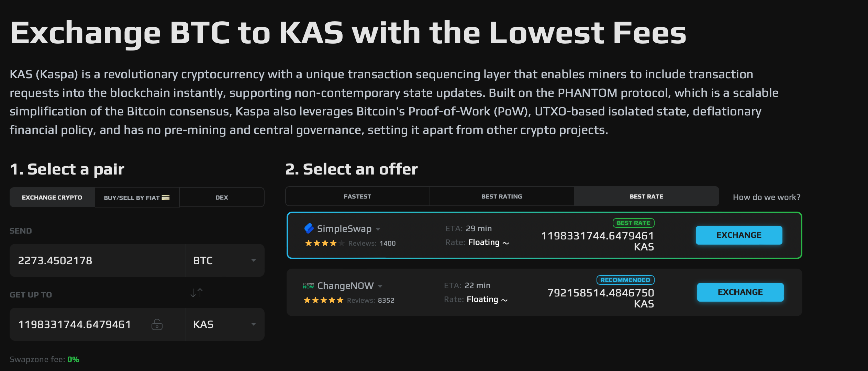Switch to DEX mode
The width and height of the screenshot is (868, 371).
222,197
